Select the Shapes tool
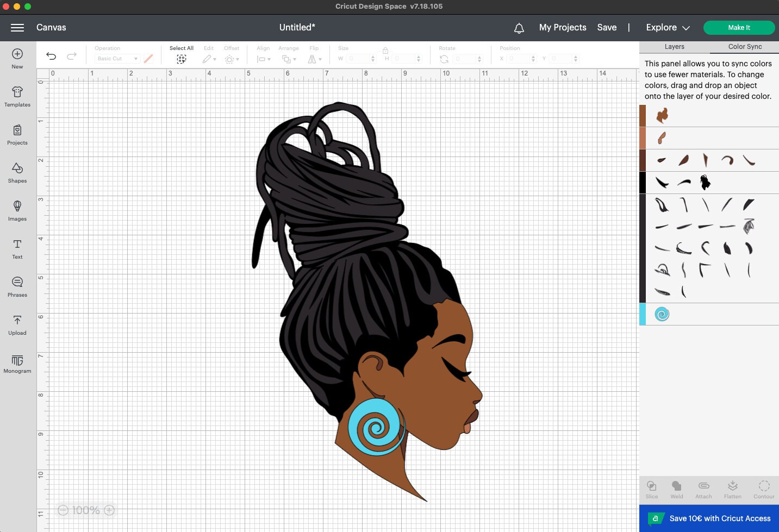 point(17,173)
